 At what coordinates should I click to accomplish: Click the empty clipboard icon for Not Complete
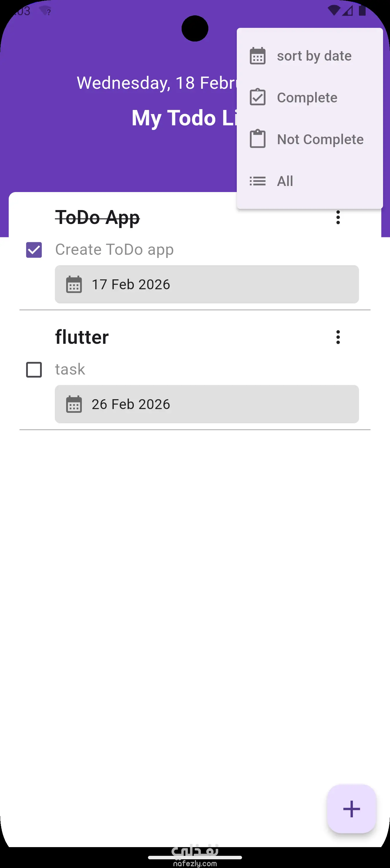tap(257, 139)
